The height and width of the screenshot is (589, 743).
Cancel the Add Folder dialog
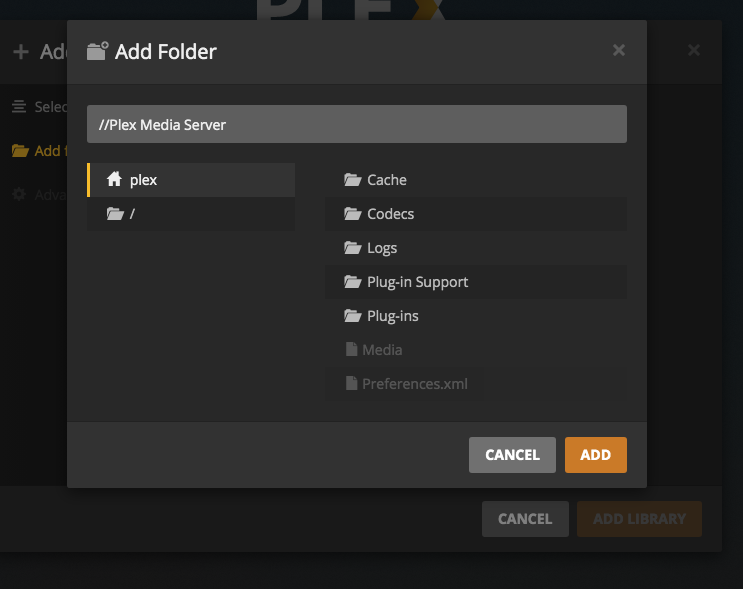click(x=512, y=455)
